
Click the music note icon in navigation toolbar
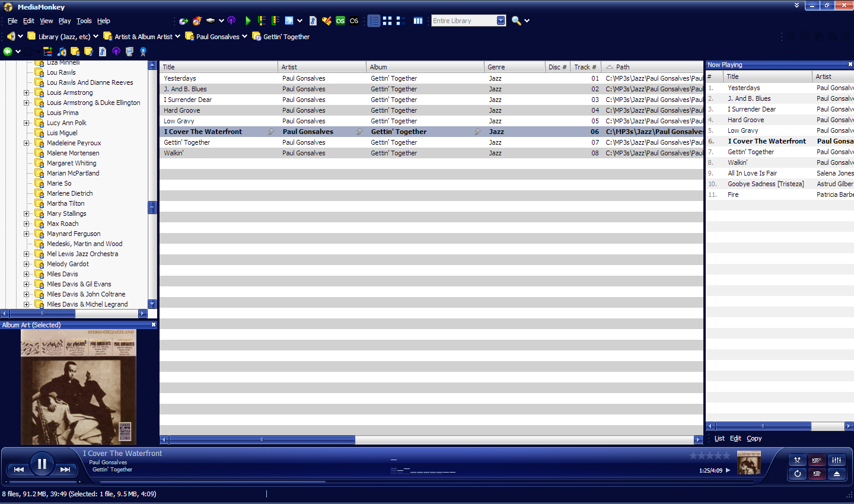tap(62, 52)
